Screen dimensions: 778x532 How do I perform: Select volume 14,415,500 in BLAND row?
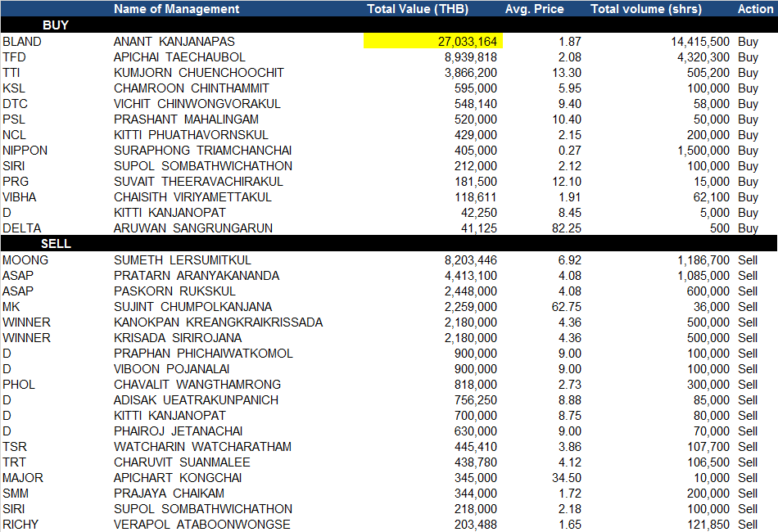[x=700, y=42]
